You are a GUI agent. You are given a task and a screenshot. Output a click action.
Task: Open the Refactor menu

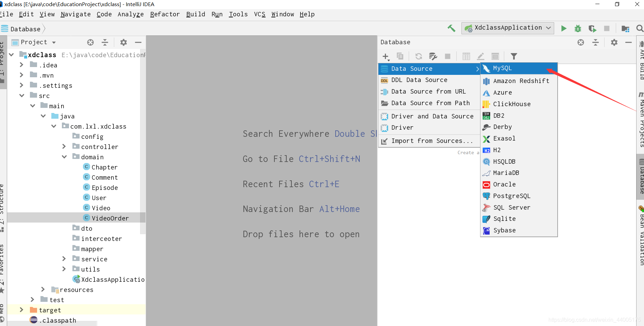tap(165, 14)
